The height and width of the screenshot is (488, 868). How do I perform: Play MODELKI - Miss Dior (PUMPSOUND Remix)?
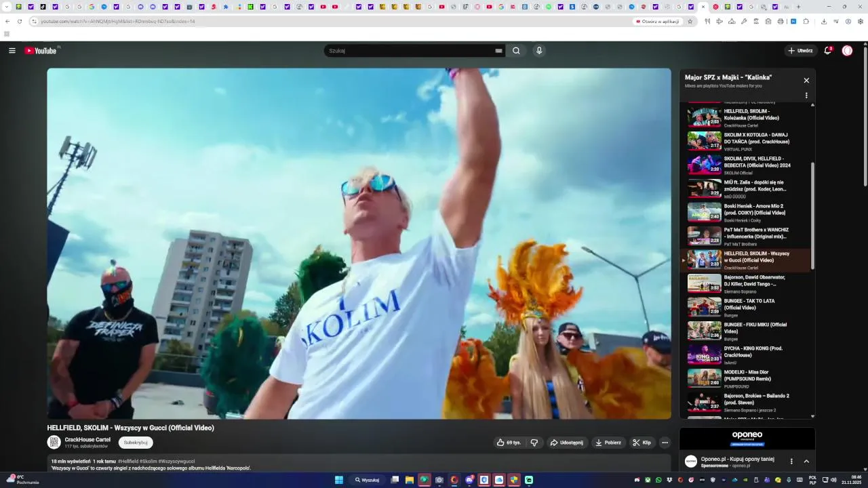pyautogui.click(x=746, y=378)
